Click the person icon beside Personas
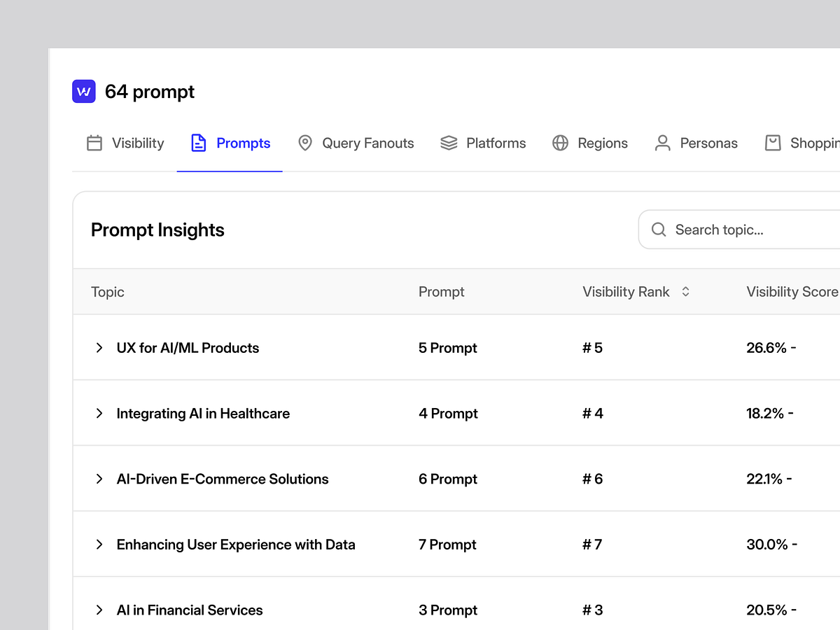840x630 pixels. click(x=662, y=143)
